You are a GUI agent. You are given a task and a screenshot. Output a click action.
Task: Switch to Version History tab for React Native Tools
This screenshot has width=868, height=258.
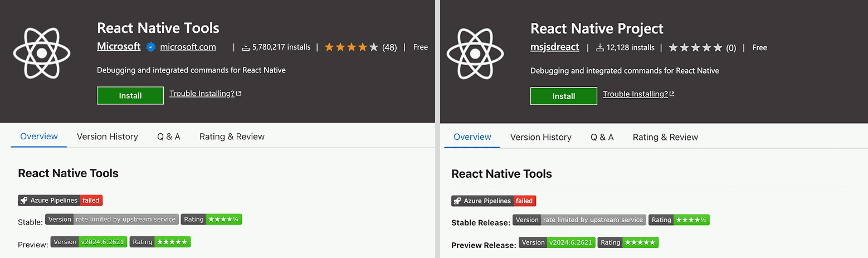point(107,137)
